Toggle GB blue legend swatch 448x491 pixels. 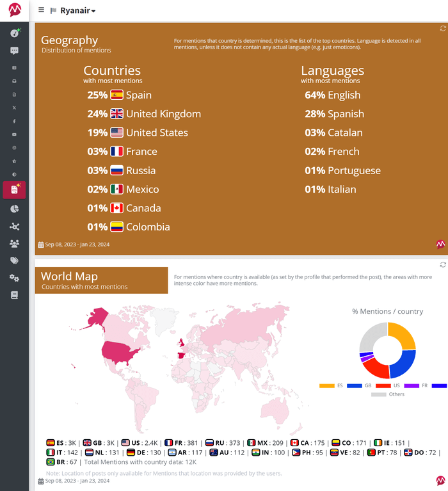coord(355,386)
